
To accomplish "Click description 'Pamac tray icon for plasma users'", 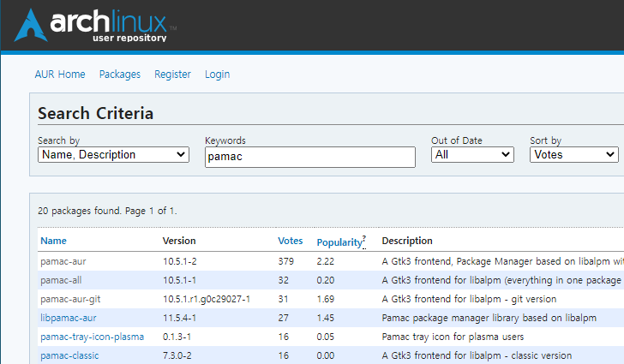I will pos(453,337).
